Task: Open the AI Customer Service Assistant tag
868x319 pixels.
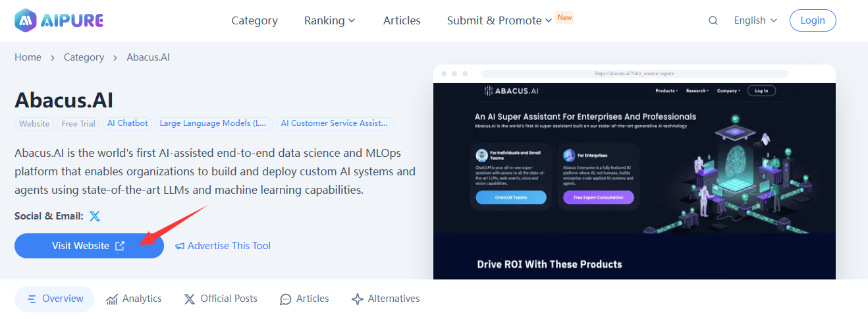Action: point(335,123)
